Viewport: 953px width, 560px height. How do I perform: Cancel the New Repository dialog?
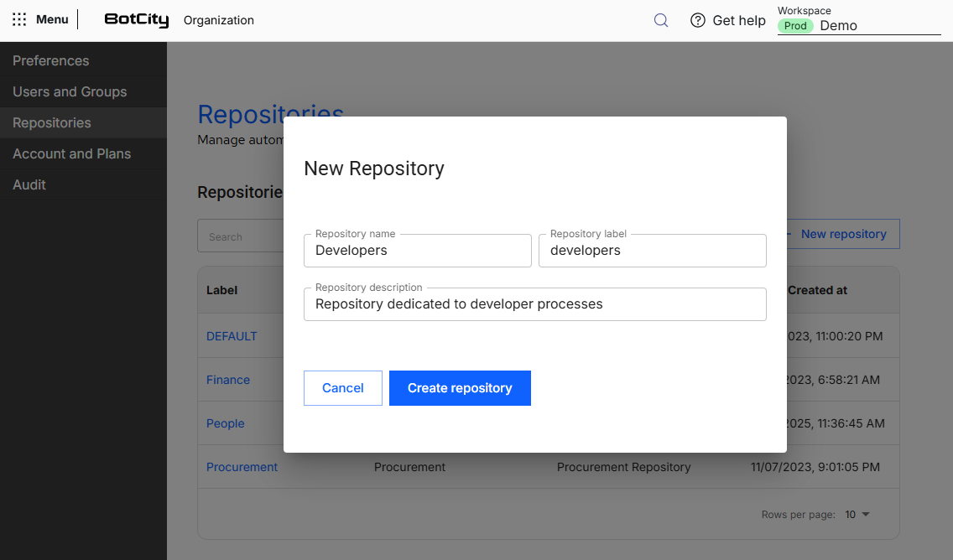(343, 388)
